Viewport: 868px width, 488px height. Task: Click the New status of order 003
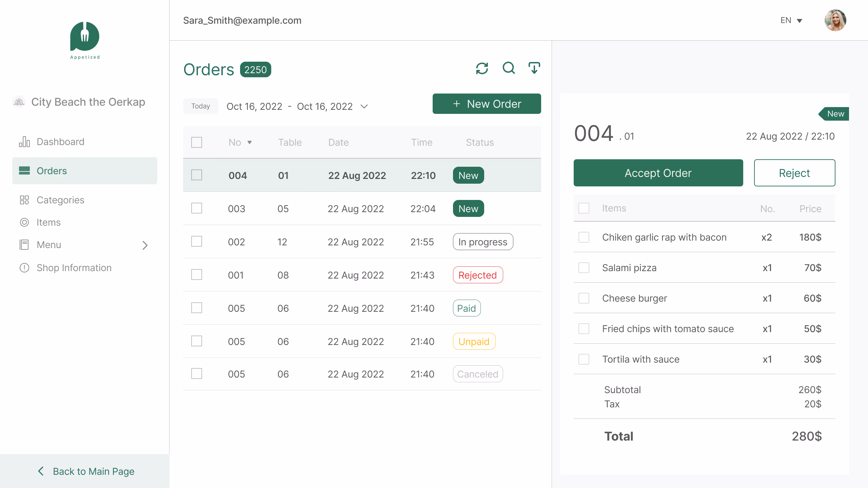click(468, 208)
